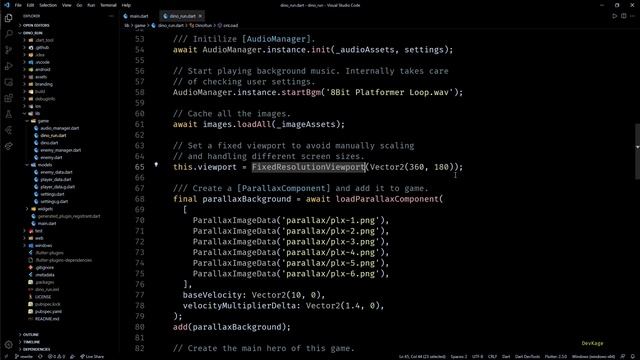Open the Run and Debug view
The image size is (640, 360).
tap(9, 66)
